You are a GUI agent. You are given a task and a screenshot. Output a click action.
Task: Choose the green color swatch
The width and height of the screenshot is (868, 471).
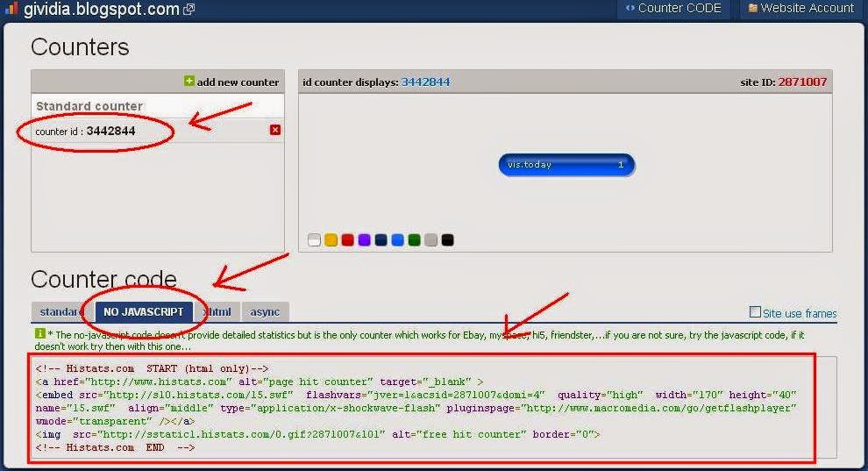pos(414,239)
